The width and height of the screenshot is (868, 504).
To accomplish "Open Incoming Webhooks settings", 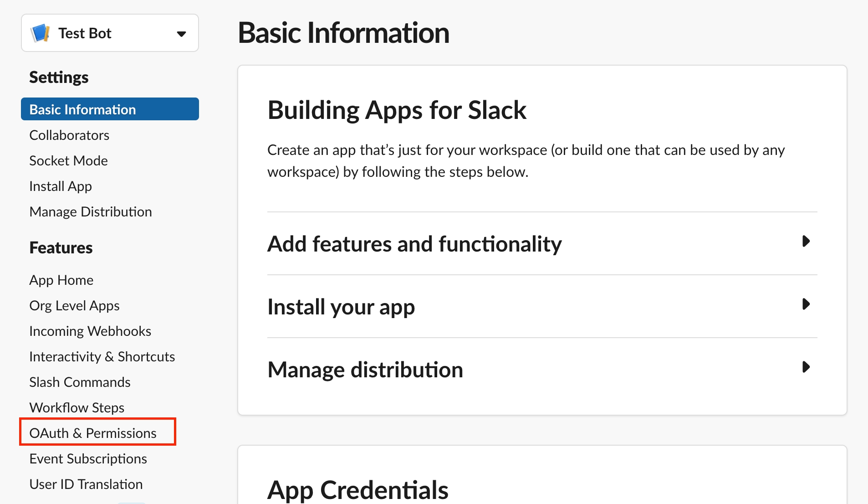I will tap(90, 331).
